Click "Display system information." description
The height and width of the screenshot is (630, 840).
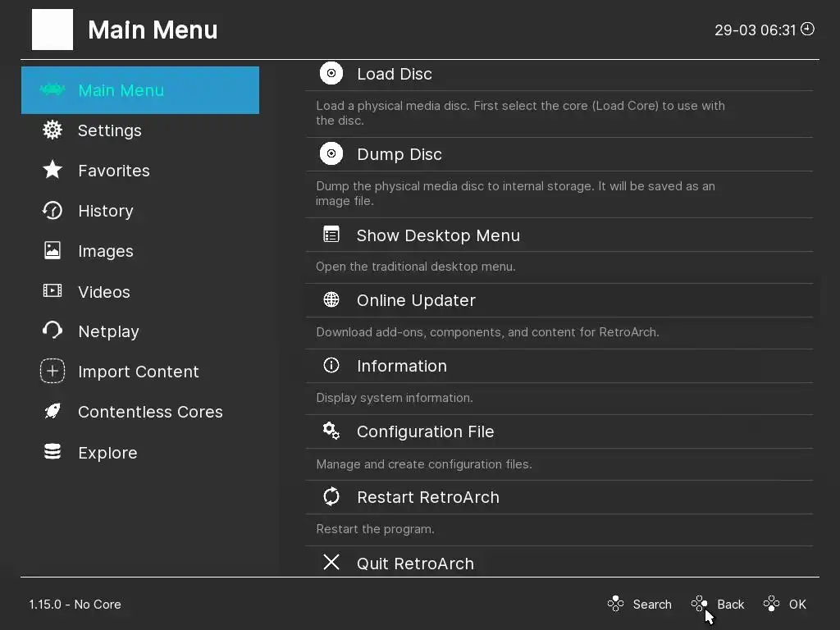click(x=395, y=398)
